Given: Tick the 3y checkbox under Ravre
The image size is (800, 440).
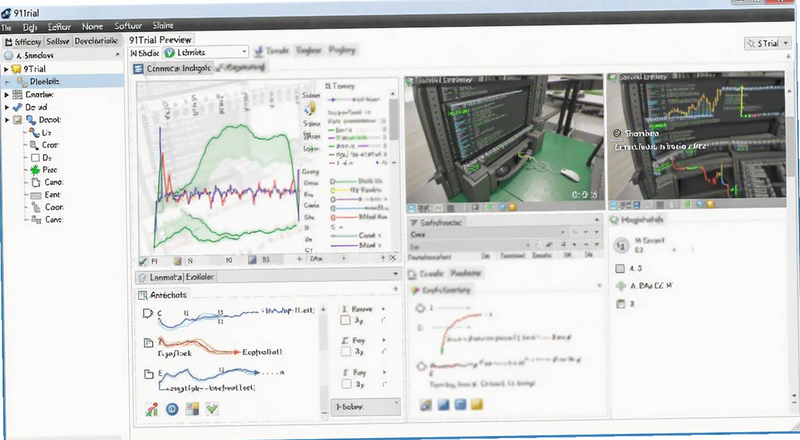Looking at the screenshot, I should [x=345, y=320].
